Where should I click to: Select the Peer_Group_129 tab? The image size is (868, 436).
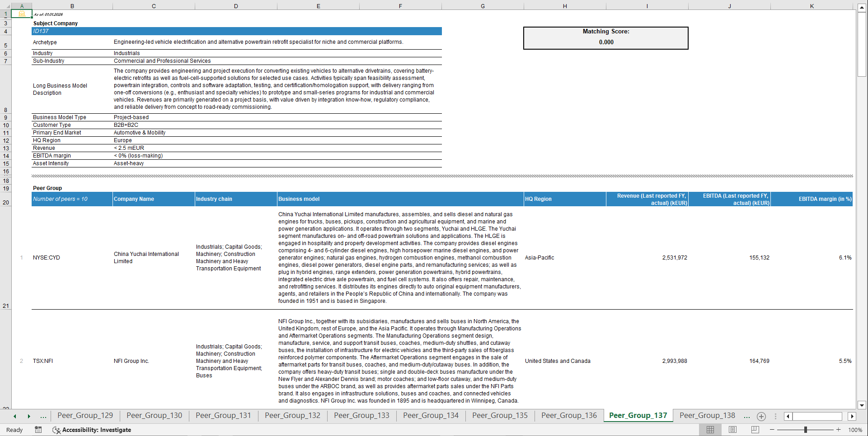pyautogui.click(x=85, y=415)
